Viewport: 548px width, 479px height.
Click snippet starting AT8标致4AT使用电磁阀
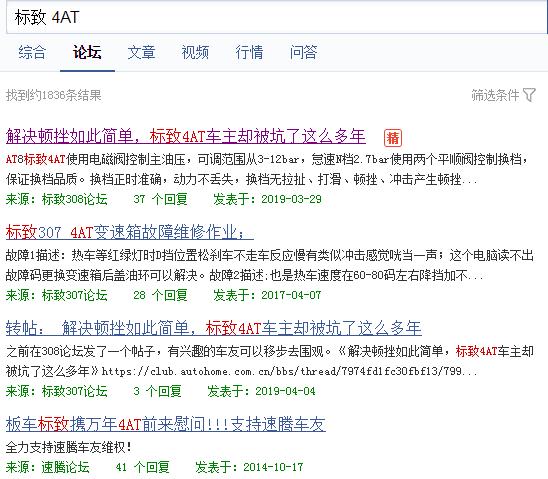(267, 169)
